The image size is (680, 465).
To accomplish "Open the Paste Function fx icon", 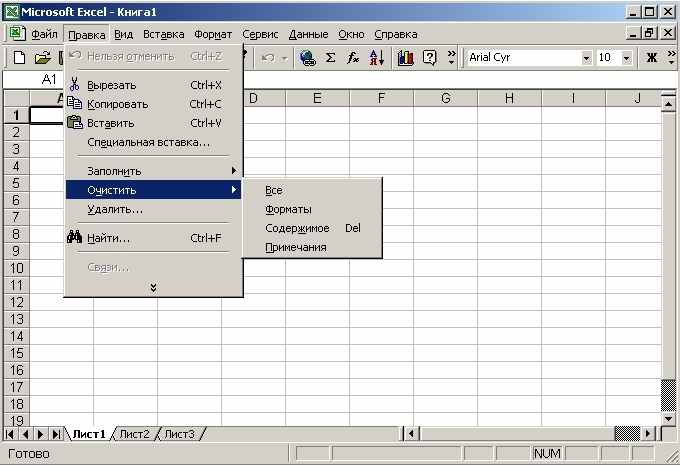I will coord(353,57).
